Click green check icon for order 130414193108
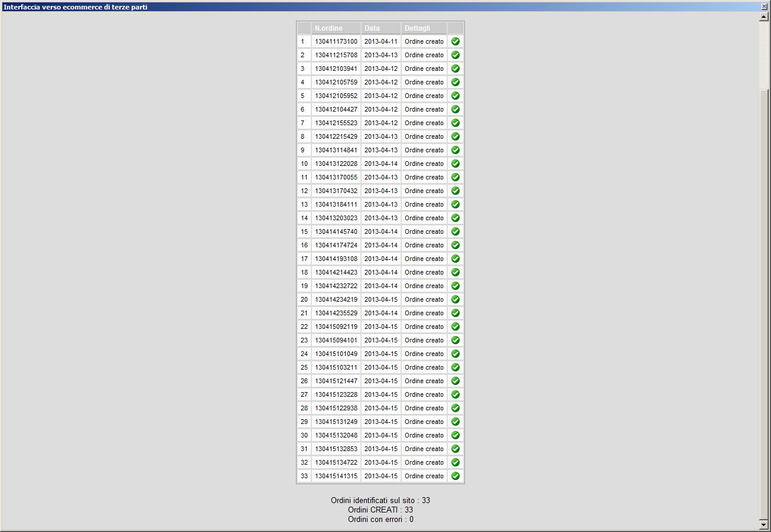Screen dimensions: 771x532 (456, 259)
